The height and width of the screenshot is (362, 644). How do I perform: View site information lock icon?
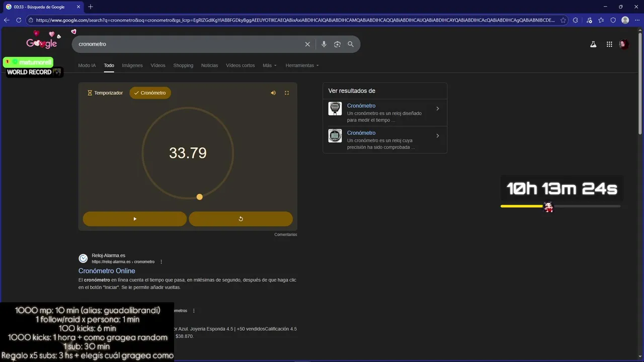pos(31,20)
